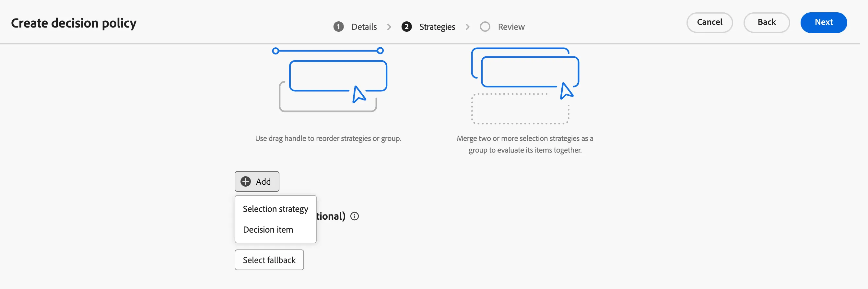
Task: Click the reorder strategies drag illustration
Action: tap(330, 79)
